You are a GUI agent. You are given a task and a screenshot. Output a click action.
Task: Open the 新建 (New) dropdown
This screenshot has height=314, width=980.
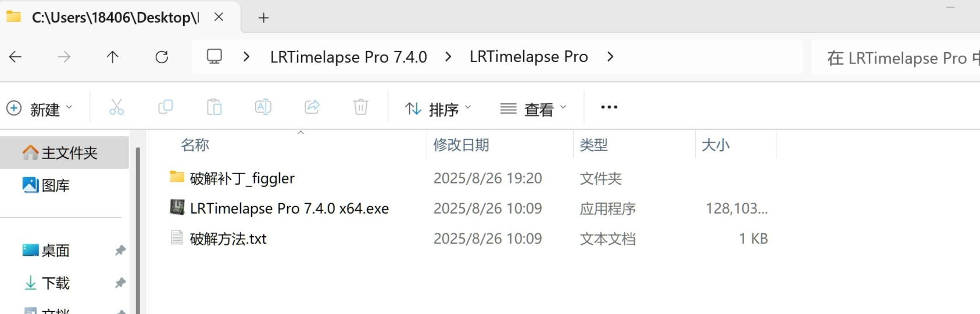(40, 109)
